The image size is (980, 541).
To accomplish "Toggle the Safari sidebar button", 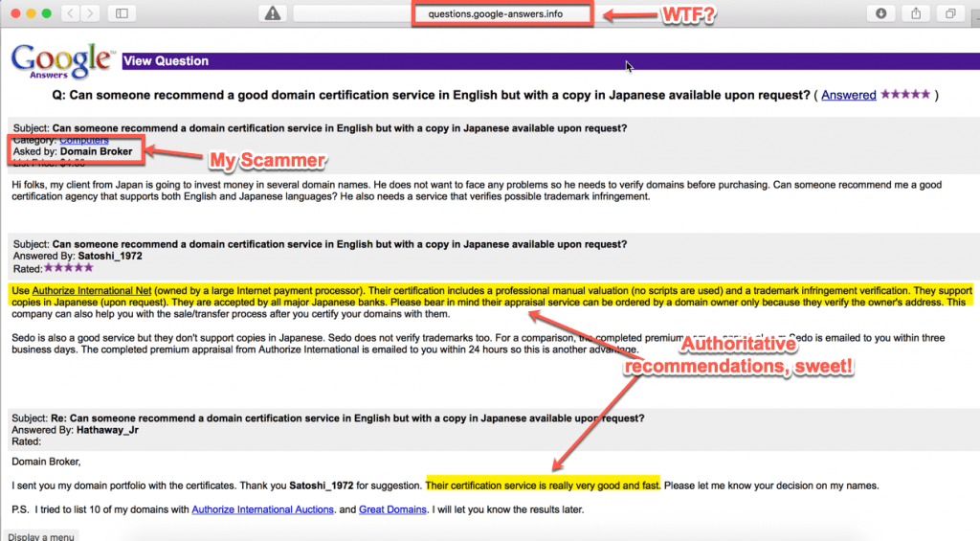I will pos(122,13).
